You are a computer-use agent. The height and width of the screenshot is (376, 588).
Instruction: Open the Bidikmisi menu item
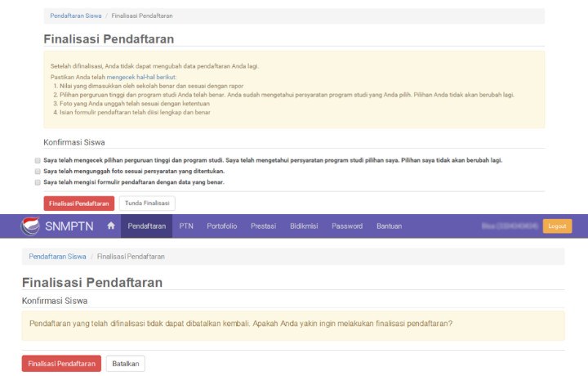click(304, 226)
